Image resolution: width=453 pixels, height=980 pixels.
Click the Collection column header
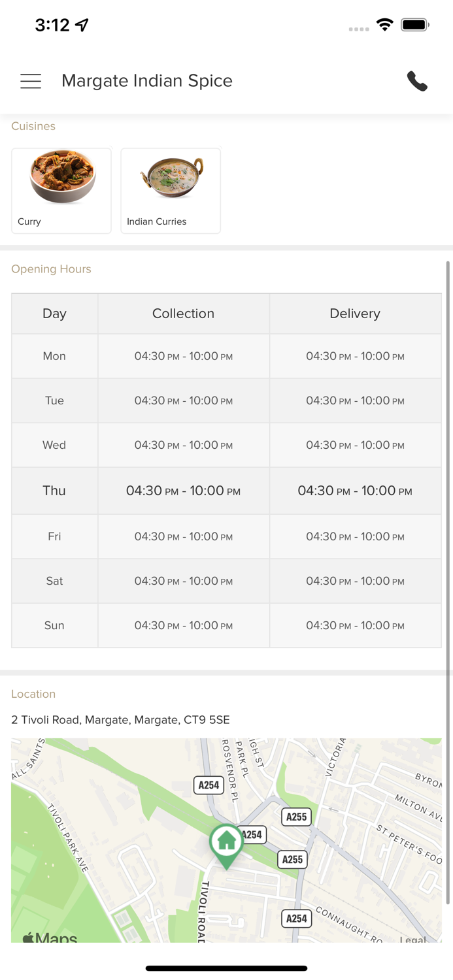(183, 314)
